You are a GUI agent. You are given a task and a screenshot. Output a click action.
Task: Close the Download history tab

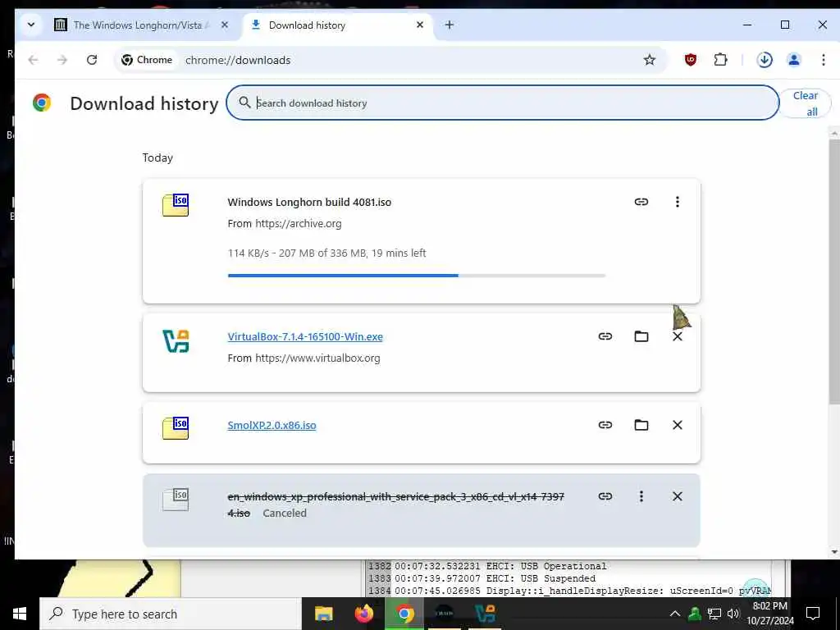(420, 25)
